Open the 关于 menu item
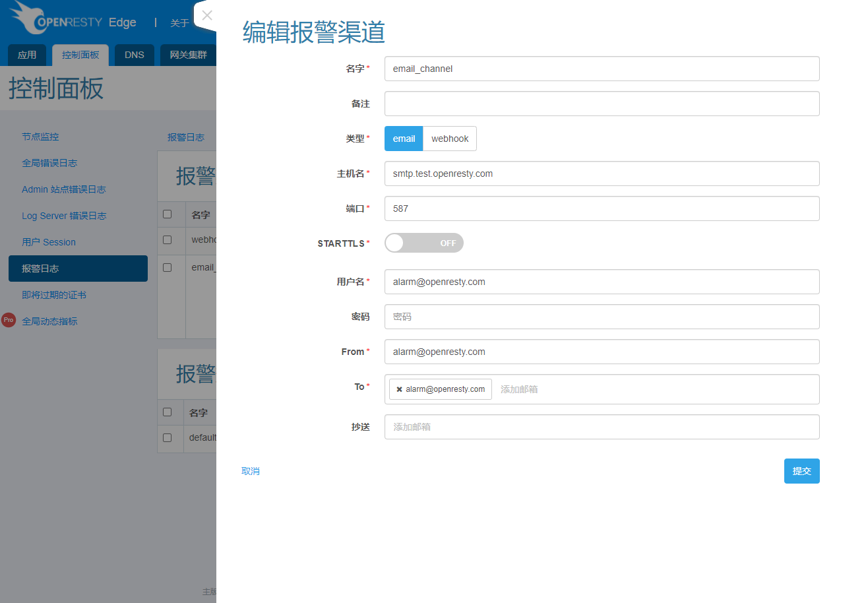The image size is (868, 603). click(x=179, y=22)
